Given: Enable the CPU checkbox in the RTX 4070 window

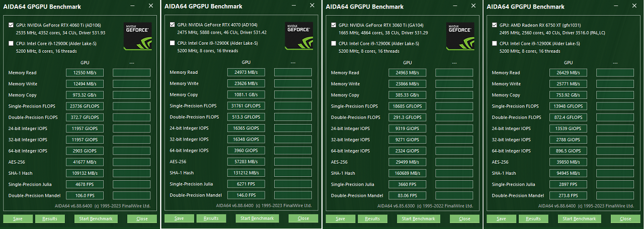Looking at the screenshot, I should pos(173,43).
